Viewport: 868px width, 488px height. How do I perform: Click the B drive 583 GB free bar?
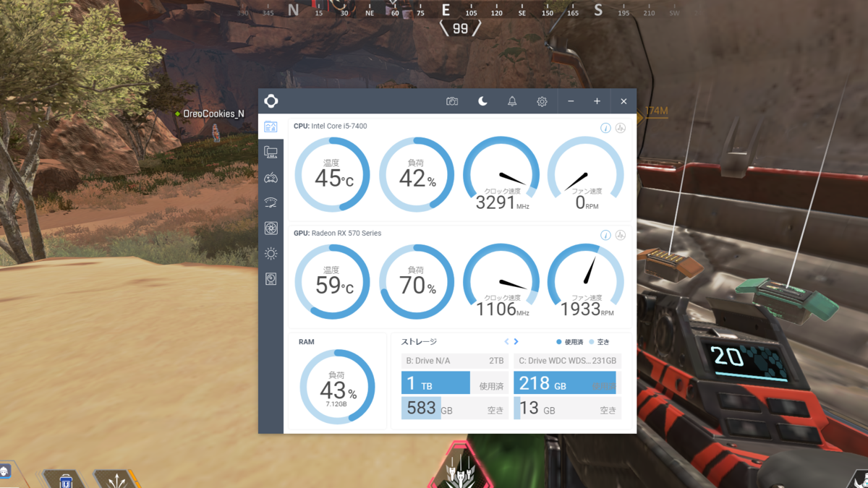455,408
